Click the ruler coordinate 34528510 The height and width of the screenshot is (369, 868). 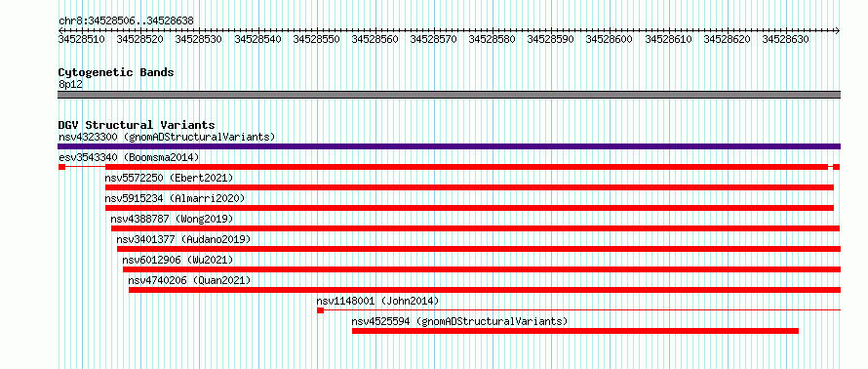point(81,39)
